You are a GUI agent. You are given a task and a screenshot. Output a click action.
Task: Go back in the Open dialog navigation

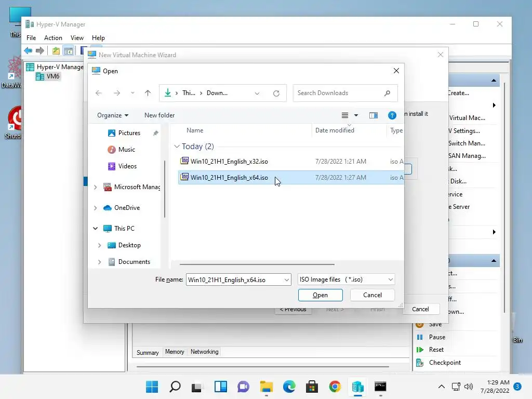[x=99, y=93]
